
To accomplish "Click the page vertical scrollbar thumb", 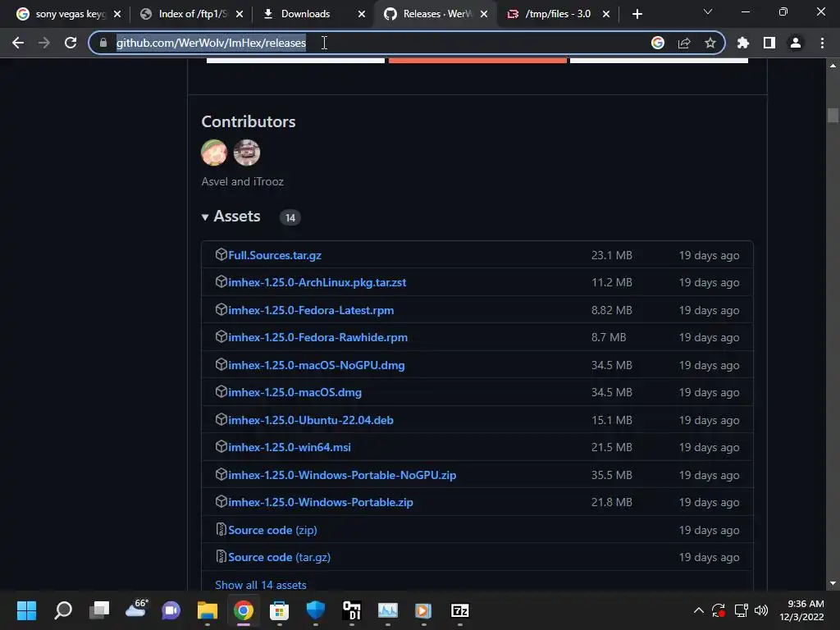I will pyautogui.click(x=833, y=115).
